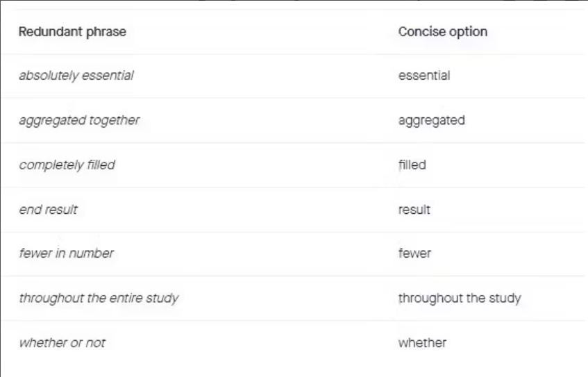Click the 'fewer' concise option

click(x=414, y=253)
